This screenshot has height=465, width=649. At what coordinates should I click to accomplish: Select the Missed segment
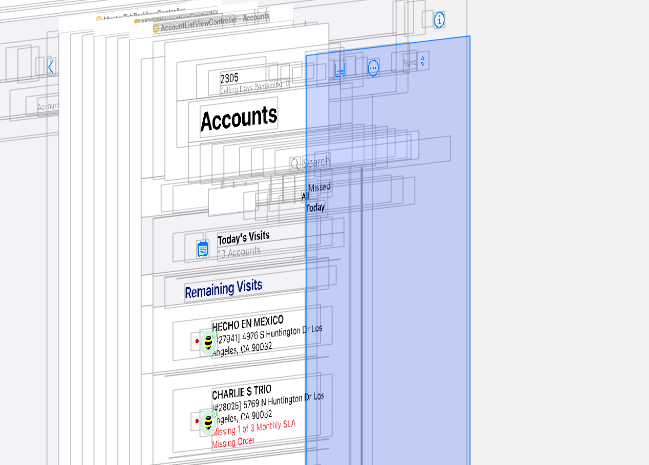click(x=319, y=187)
